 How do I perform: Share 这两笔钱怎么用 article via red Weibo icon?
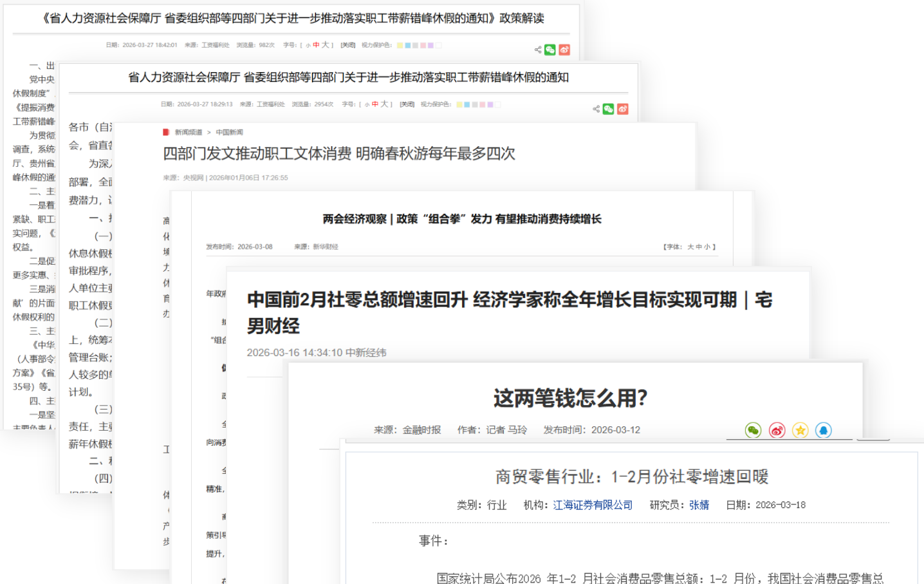(x=777, y=430)
